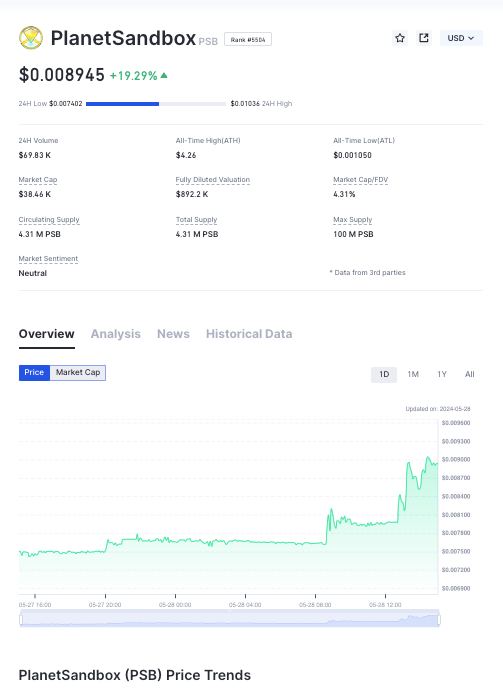Click the Max Supply label
This screenshot has width=503, height=689.
(353, 220)
